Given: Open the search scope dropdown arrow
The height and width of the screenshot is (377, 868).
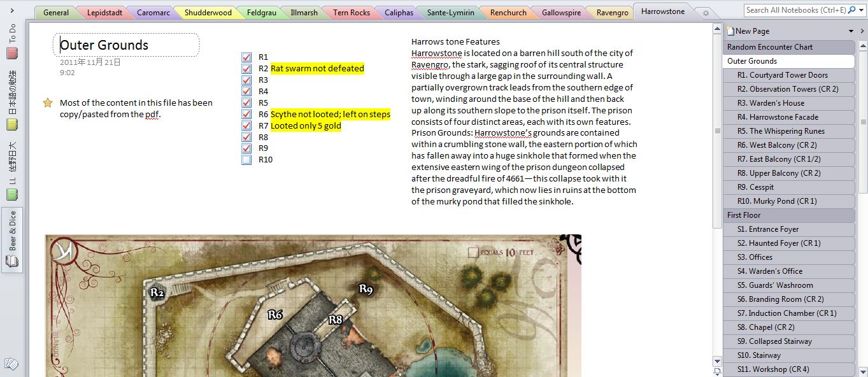Looking at the screenshot, I should [x=861, y=10].
